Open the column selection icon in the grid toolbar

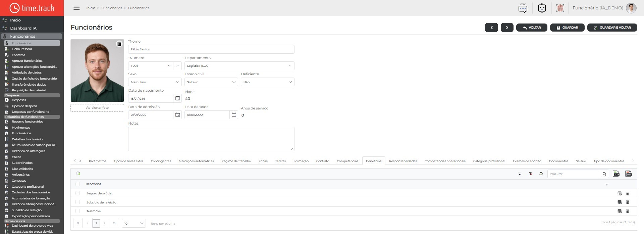tap(519, 174)
